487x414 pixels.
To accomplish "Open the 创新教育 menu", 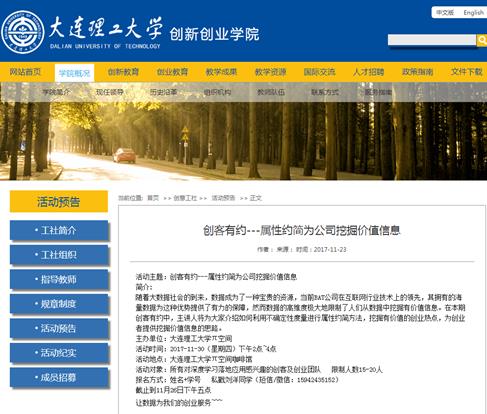I will coord(123,72).
